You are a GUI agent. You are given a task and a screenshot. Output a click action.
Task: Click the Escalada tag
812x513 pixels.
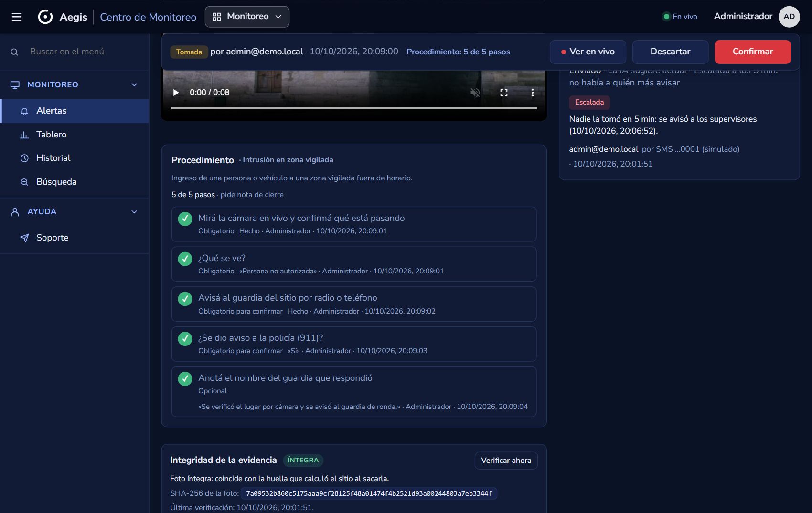coord(589,102)
